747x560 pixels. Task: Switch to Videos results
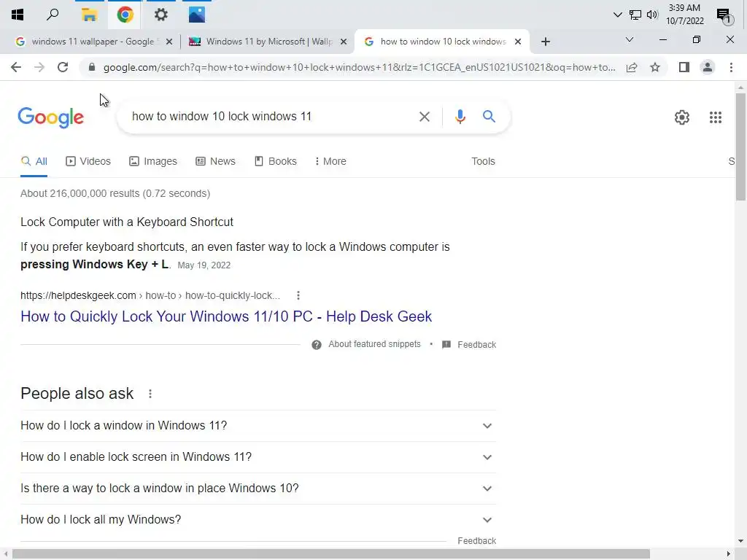click(88, 161)
